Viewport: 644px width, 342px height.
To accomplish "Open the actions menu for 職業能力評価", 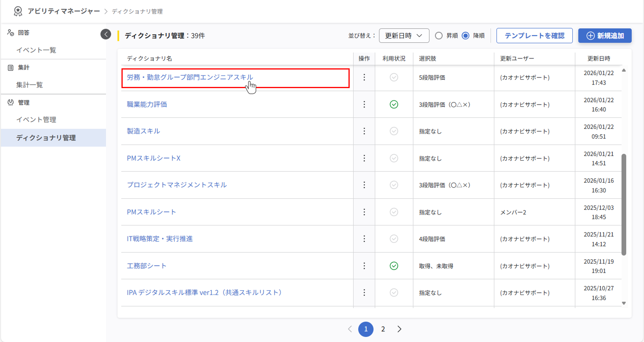I will point(364,104).
